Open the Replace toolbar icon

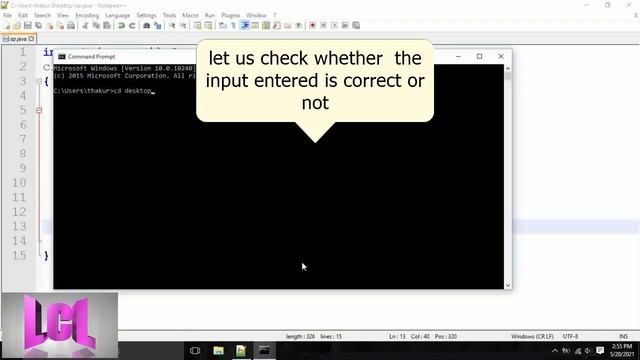pos(158,26)
